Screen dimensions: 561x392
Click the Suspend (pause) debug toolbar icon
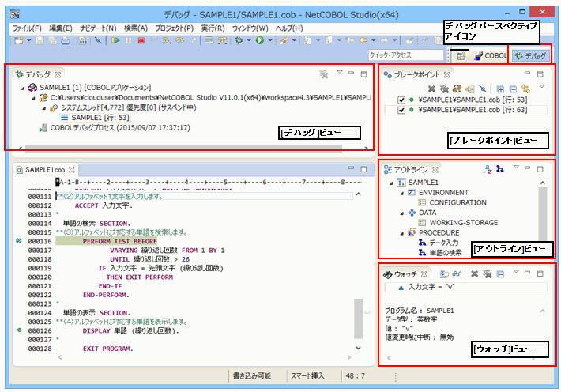[128, 41]
